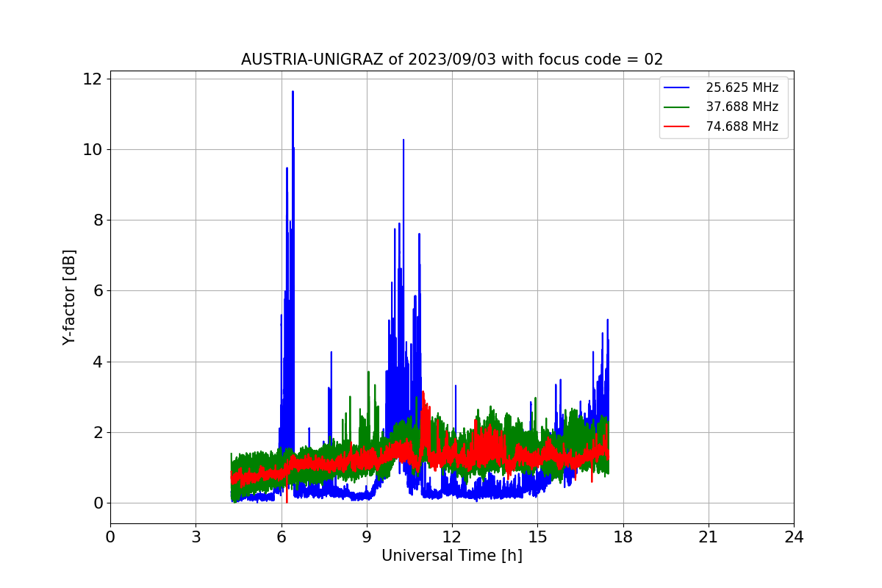This screenshot has width=882, height=588.
Task: Click the tallest blue peak near 11.6 dB
Action: tap(293, 93)
